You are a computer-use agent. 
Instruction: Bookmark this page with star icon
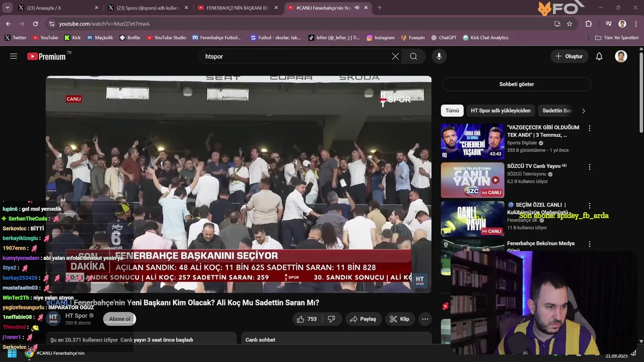[570, 24]
